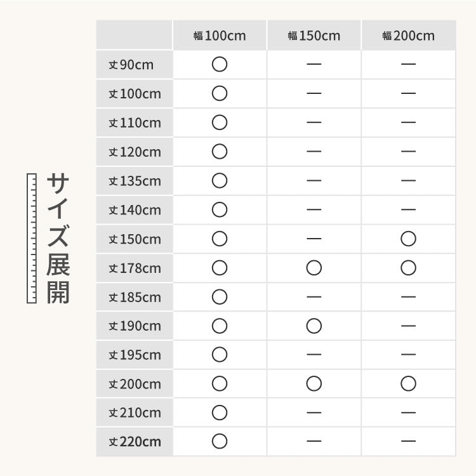Click the 丈140cm row label
The image size is (476, 476).
click(x=135, y=210)
